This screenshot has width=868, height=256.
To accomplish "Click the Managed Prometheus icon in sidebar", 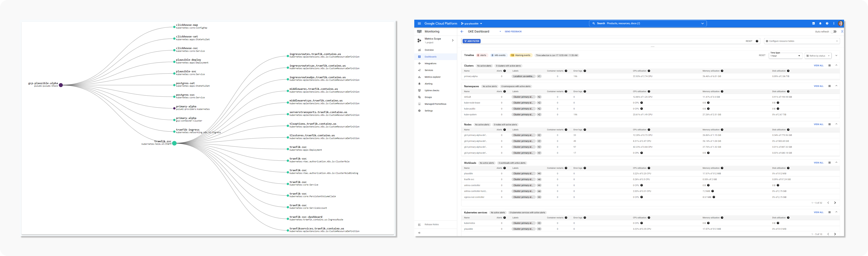I will [419, 104].
